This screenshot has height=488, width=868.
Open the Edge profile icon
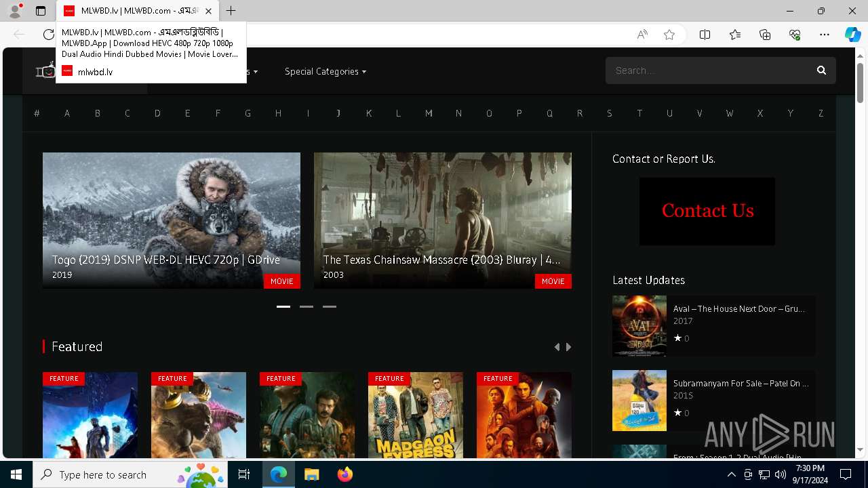15,11
